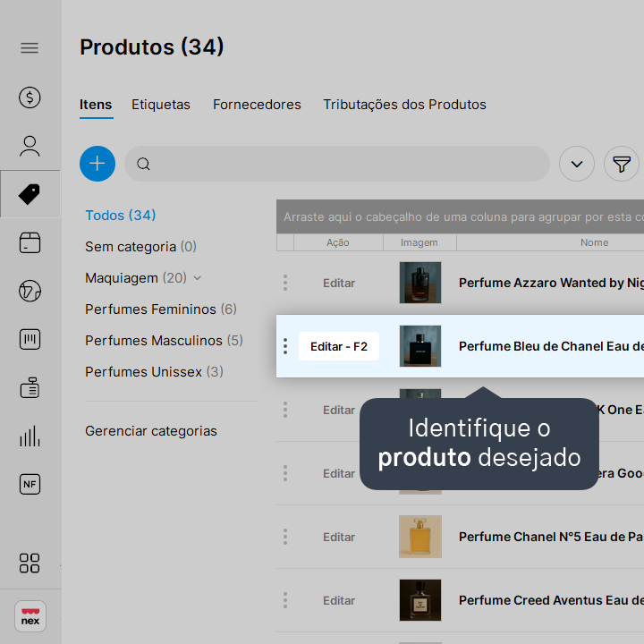The image size is (644, 644).
Task: Open the sales dollar-sign icon in the sidebar
Action: tap(30, 97)
